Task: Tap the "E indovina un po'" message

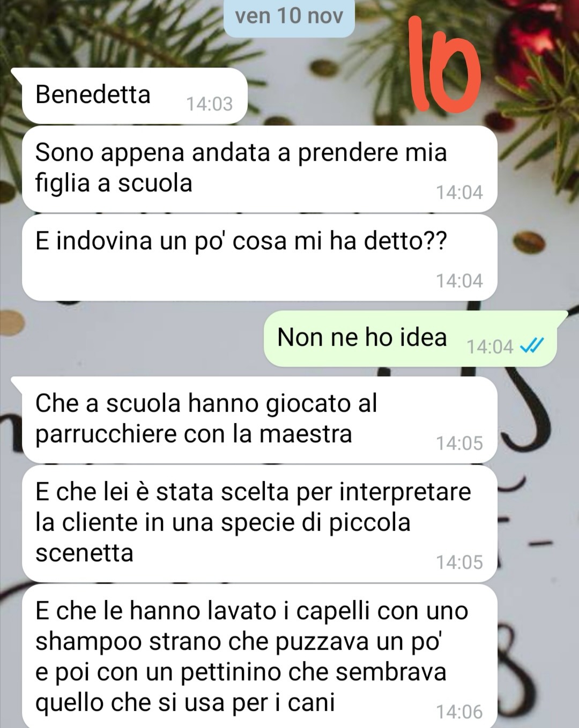Action: click(x=258, y=257)
